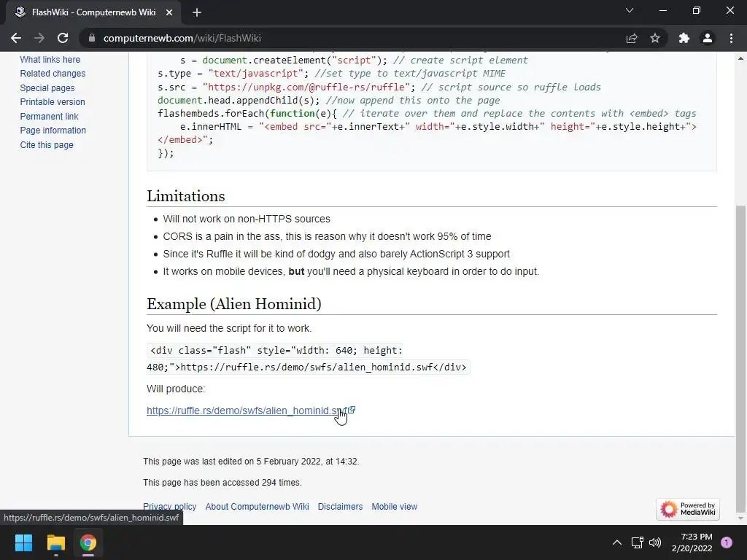Select the FlashWiki - Computernewb Wiki tab

93,12
